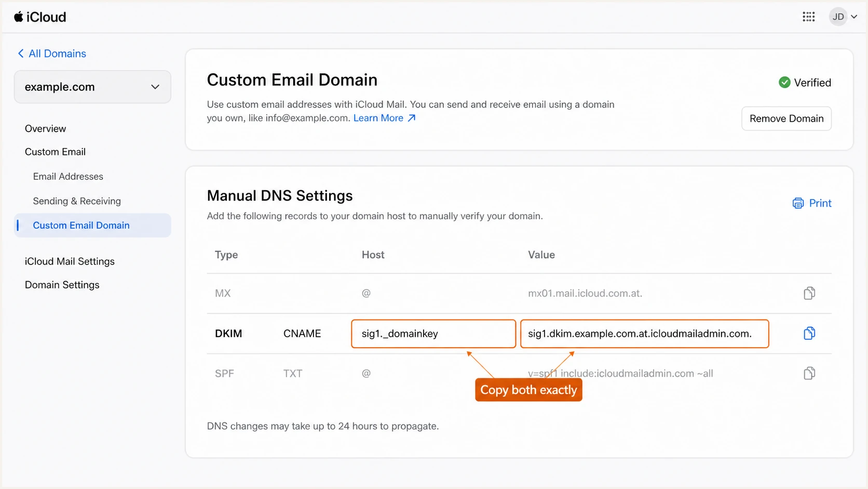This screenshot has width=868, height=489.
Task: Select Custom Email Domain sidebar item
Action: point(92,226)
